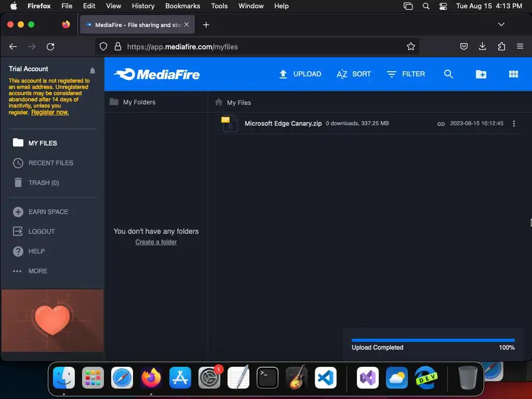
Task: Switch to grid view icon
Action: [x=513, y=74]
